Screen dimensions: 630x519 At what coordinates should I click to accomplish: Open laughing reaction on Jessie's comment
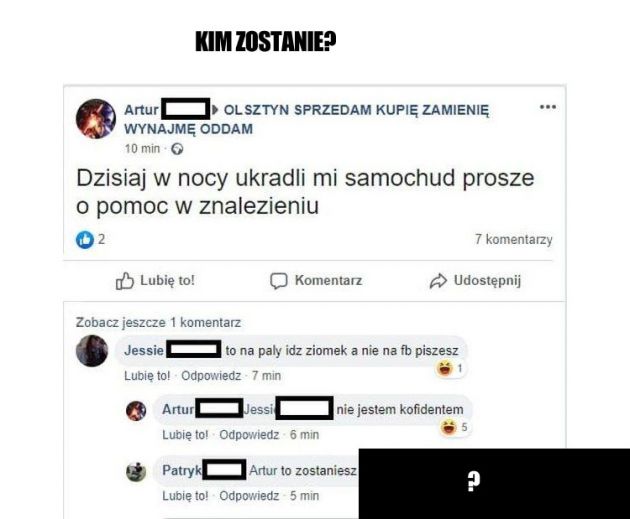[450, 368]
